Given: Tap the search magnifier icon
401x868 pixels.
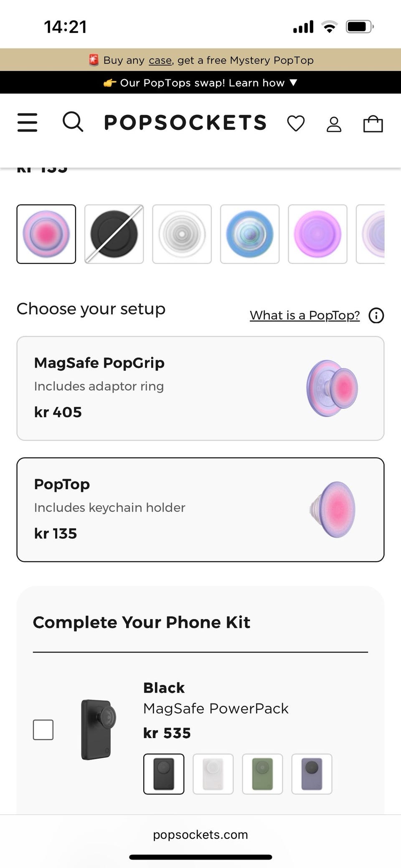Looking at the screenshot, I should (x=73, y=122).
